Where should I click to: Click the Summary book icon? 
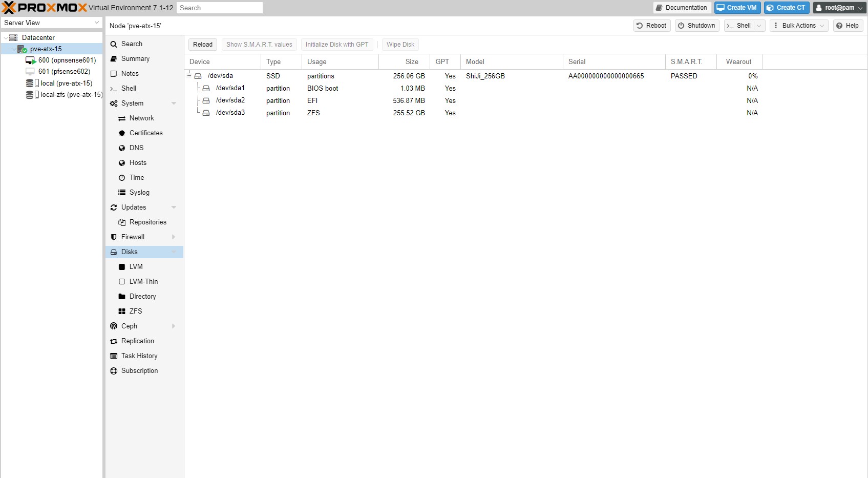tap(114, 59)
